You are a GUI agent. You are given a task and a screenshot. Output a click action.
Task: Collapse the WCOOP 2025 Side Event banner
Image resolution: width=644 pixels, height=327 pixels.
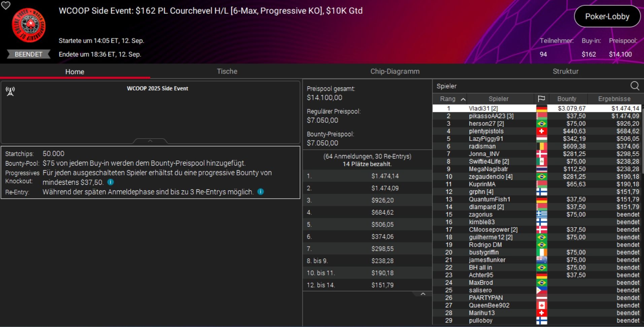coord(150,141)
